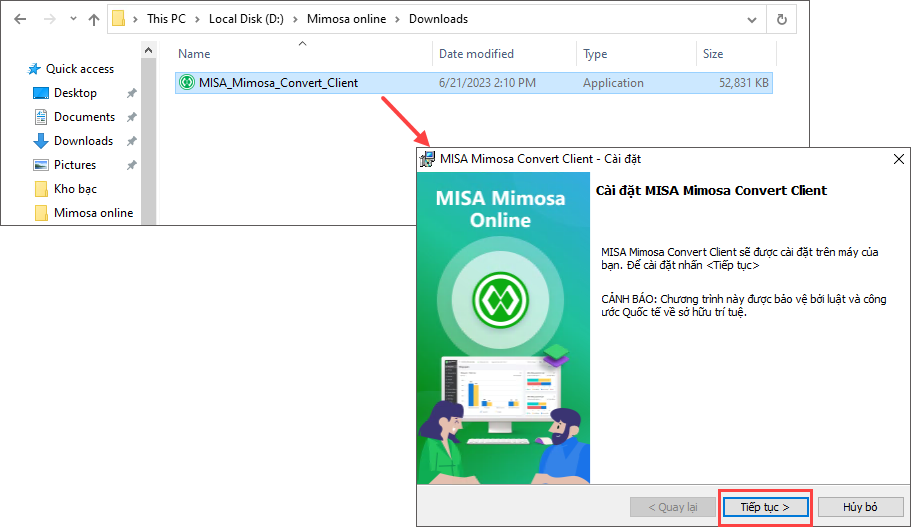Click the Documents folder icon
Screen dimensions: 911x527
click(x=41, y=117)
